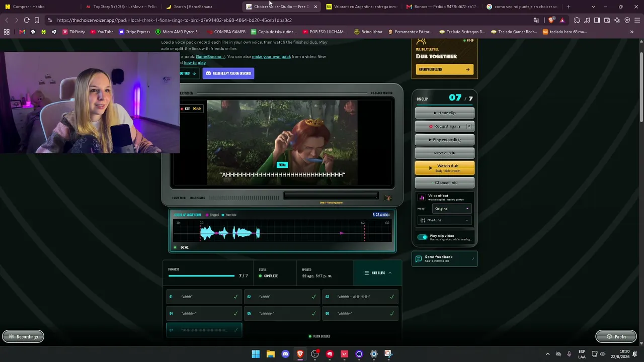Viewport: 644px width, 362px height.
Task: Switch to the Comprar - Habbo tab
Action: click(x=40, y=7)
